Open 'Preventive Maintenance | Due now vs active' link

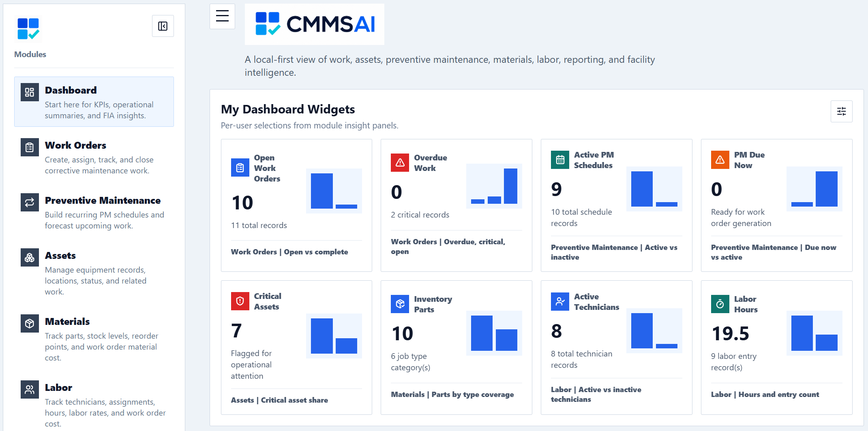pyautogui.click(x=774, y=252)
